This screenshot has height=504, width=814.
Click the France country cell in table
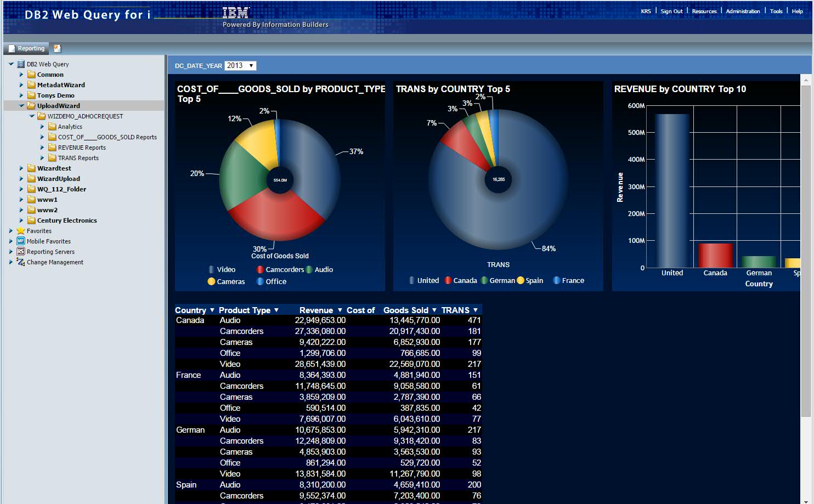pyautogui.click(x=189, y=375)
